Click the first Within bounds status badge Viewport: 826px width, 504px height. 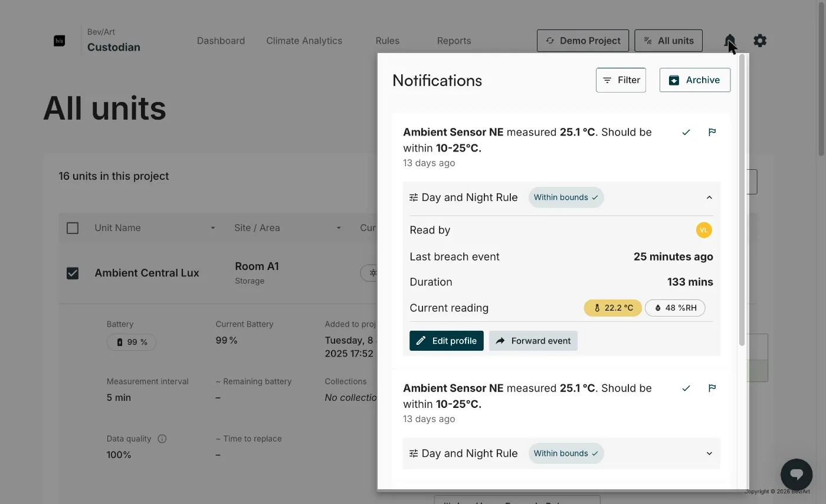(x=566, y=197)
